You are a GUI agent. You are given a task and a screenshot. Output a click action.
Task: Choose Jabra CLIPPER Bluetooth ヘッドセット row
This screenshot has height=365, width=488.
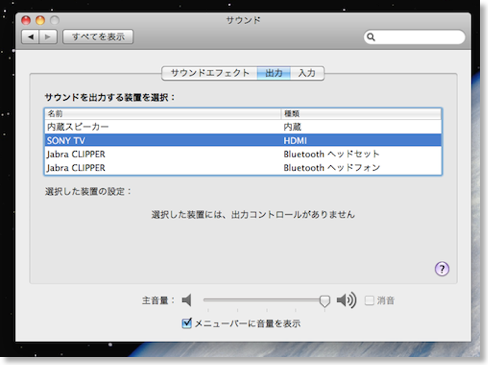[243, 154]
